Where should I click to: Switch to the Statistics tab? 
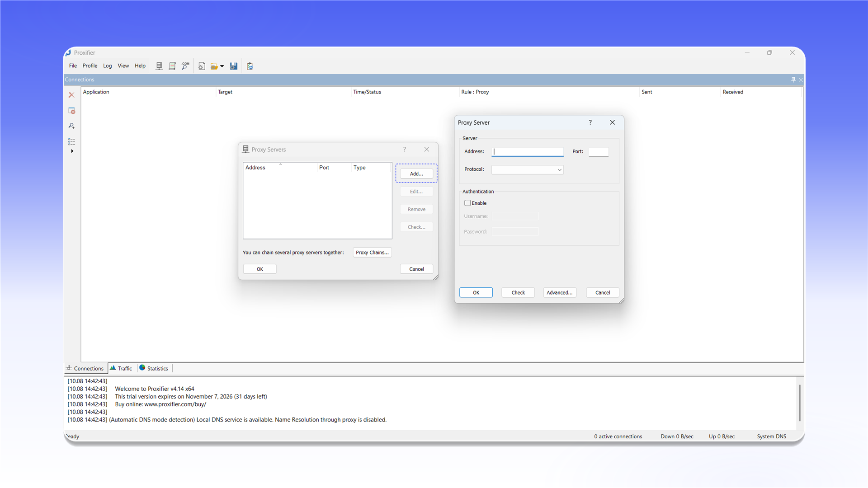[x=154, y=368]
